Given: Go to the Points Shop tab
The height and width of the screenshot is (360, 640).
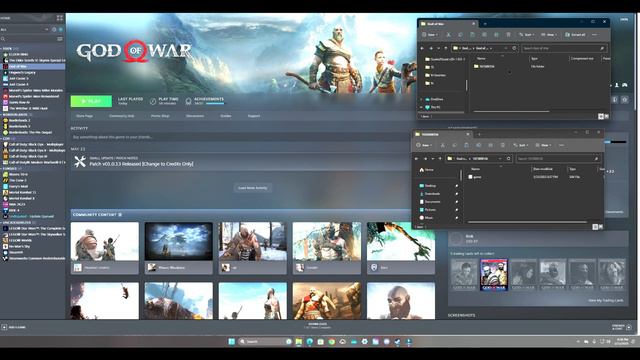Looking at the screenshot, I should click(160, 116).
